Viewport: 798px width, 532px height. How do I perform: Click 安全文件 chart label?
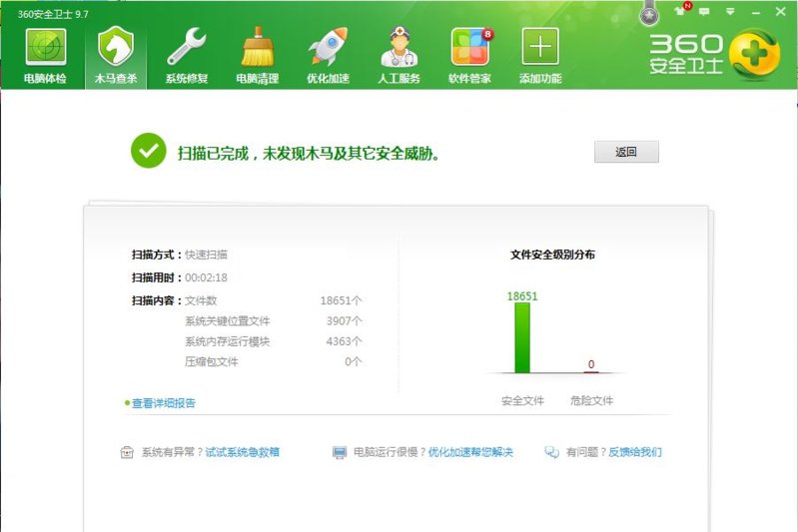click(x=522, y=401)
